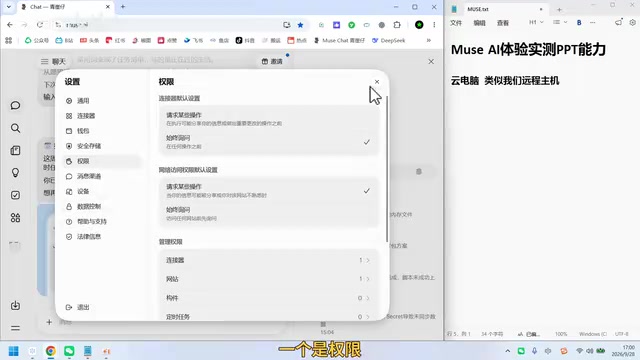Screen dimensions: 640x360
Task: Expand 构件 row in manage permissions
Action: pos(268,298)
